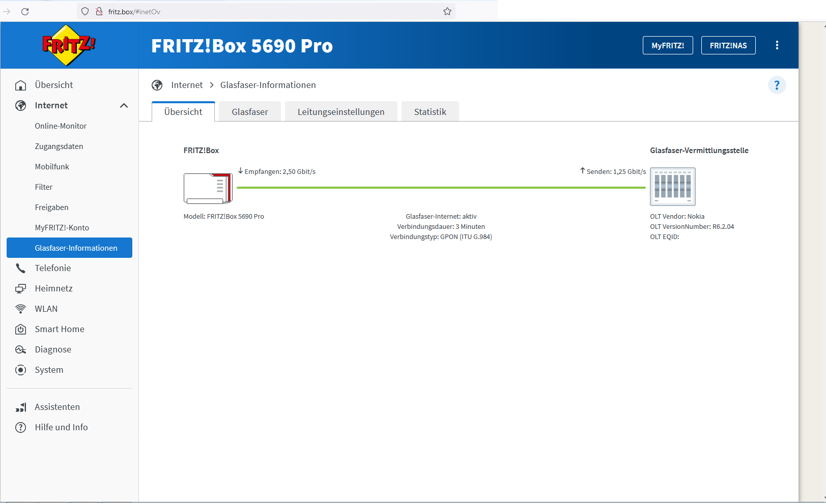The image size is (826, 504).
Task: Click the Glasfaser-Vermittlungsstelle OLT image
Action: [x=672, y=187]
